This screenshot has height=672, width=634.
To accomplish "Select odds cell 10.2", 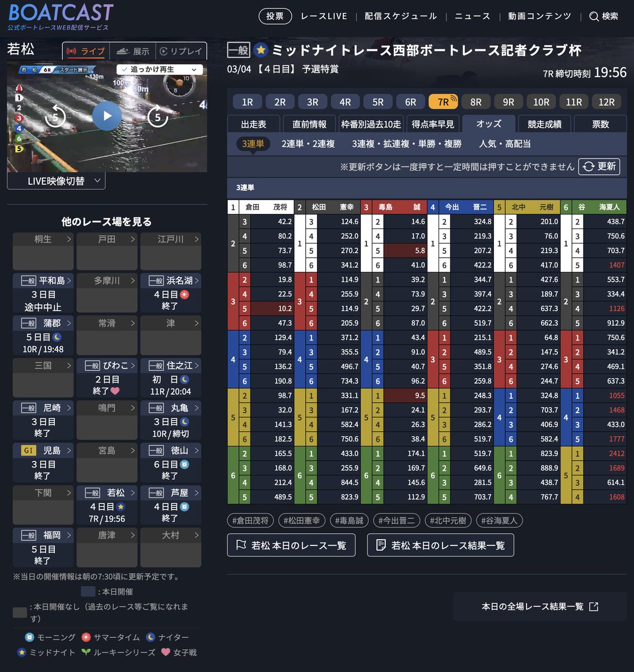I will (272, 309).
